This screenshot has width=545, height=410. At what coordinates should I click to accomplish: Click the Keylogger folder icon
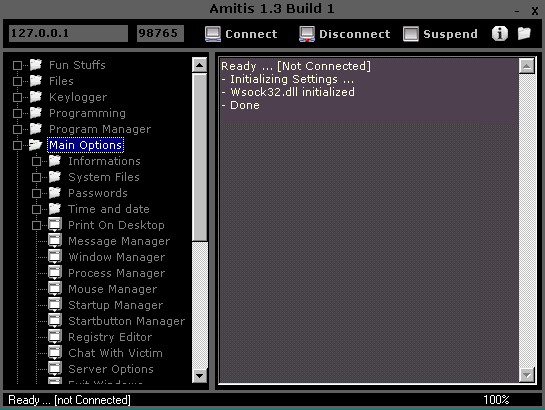tap(36, 97)
